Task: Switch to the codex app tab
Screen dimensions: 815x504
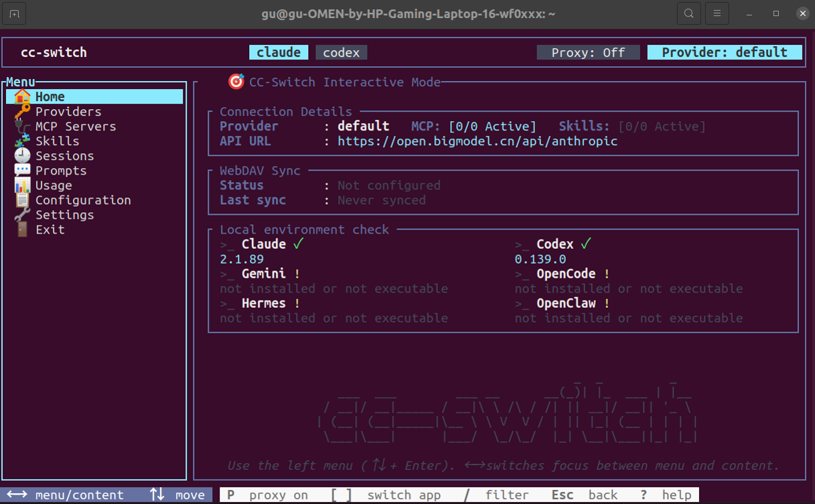Action: [x=342, y=52]
